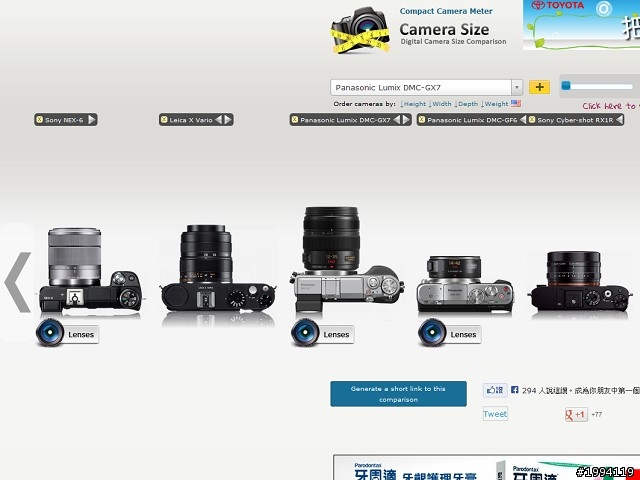Move Leica X Vario right with arrow
This screenshot has width=640, height=480.
[x=228, y=120]
